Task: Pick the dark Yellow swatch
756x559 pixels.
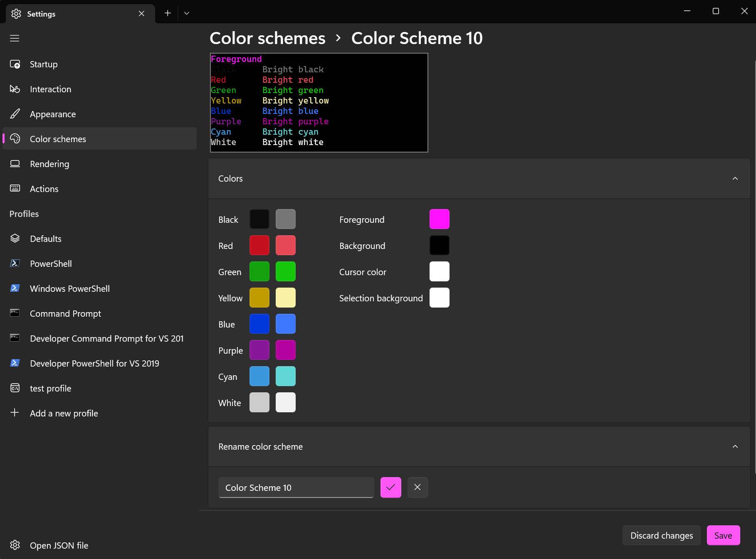Action: pos(259,298)
